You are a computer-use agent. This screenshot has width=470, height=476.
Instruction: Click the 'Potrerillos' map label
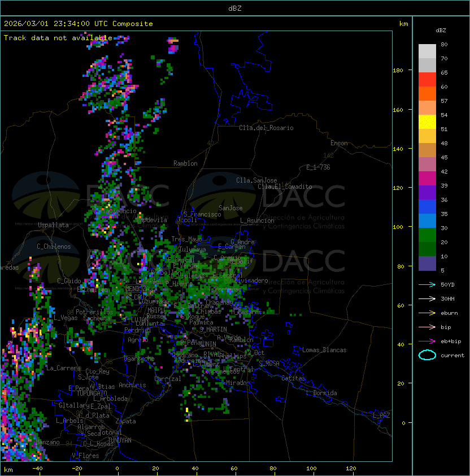click(94, 312)
